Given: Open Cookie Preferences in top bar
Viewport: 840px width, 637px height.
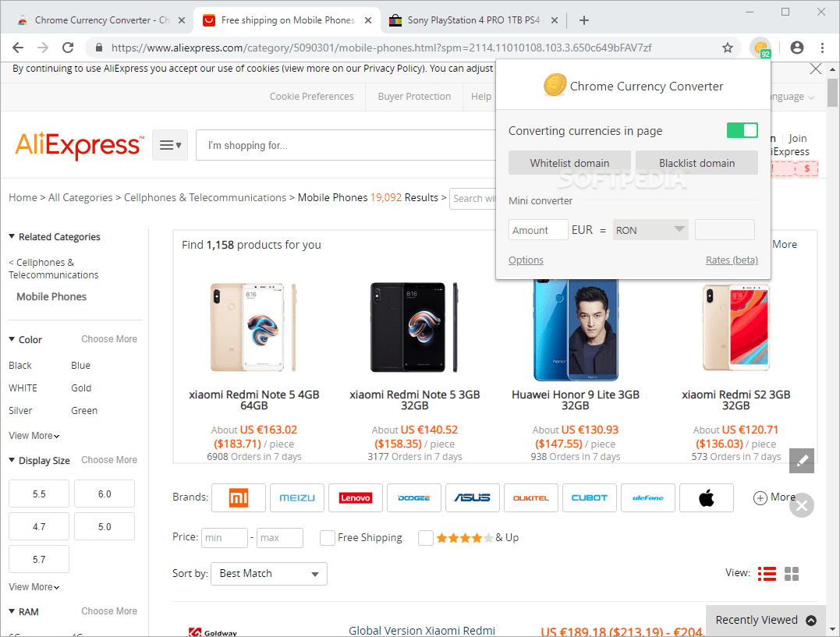Looking at the screenshot, I should (x=312, y=97).
